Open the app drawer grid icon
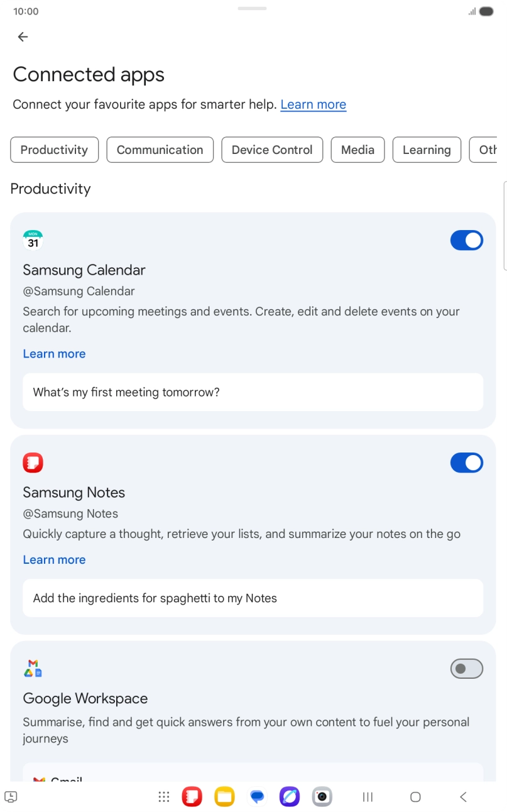Screen dimensions: 507x812 tap(164, 797)
